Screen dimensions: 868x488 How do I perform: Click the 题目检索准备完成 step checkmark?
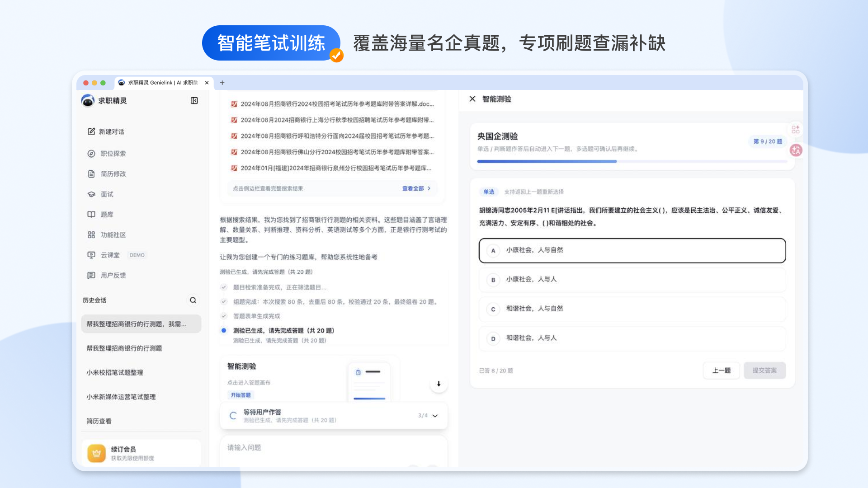click(x=224, y=287)
